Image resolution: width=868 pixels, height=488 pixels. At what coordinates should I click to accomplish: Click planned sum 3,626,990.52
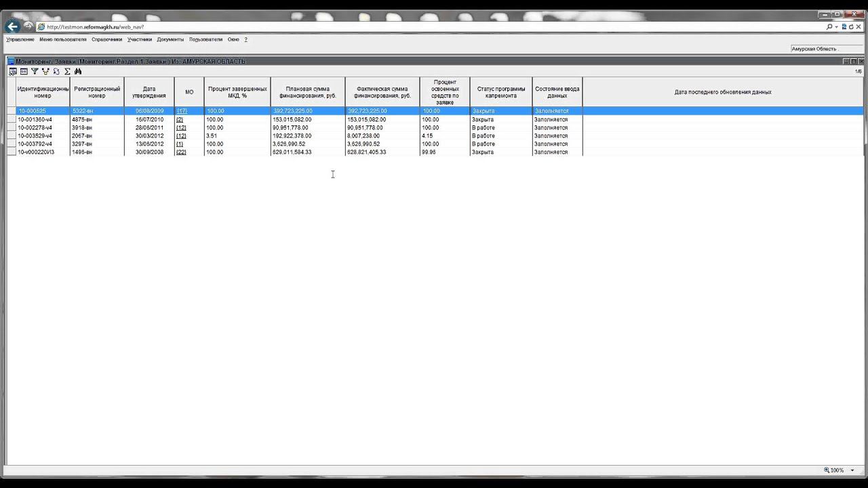[x=308, y=144]
